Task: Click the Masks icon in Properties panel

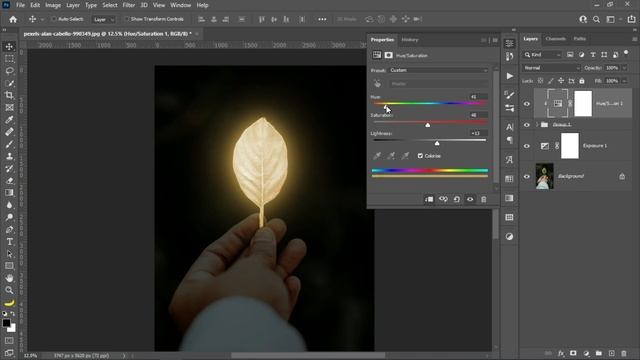Action: (x=389, y=55)
